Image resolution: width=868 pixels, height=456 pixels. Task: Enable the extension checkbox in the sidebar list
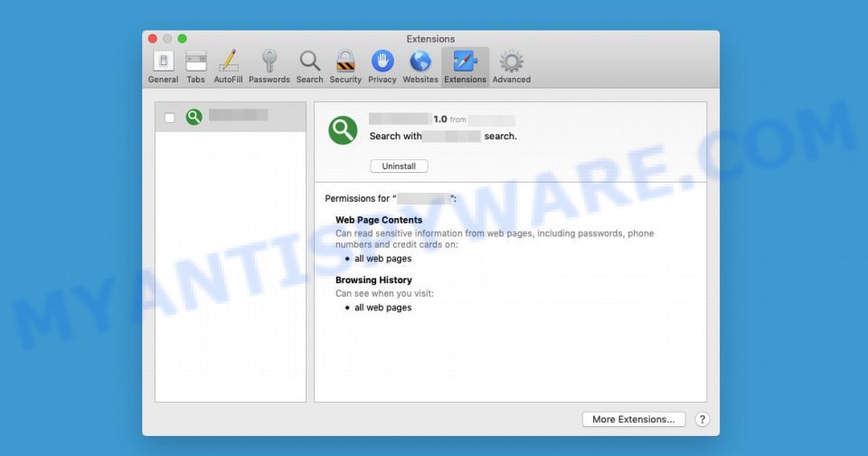point(170,118)
